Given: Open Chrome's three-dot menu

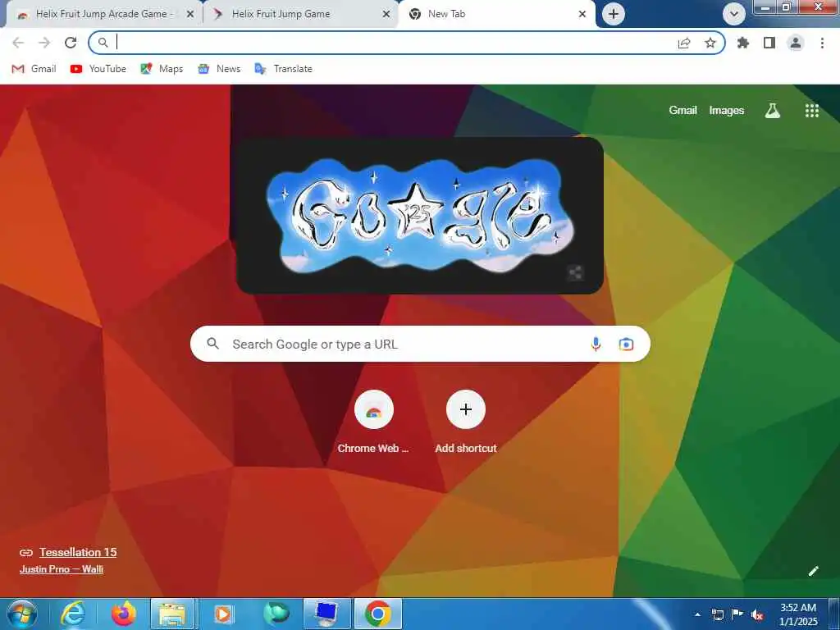Looking at the screenshot, I should click(822, 43).
